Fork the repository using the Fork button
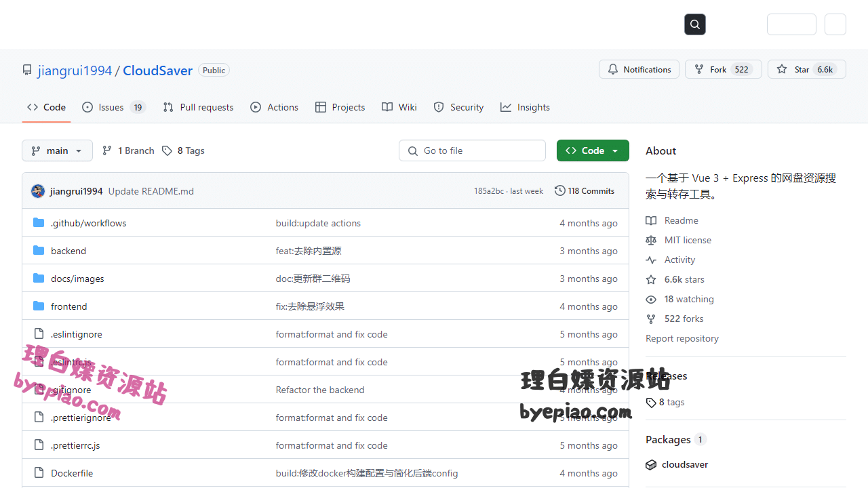 [723, 69]
